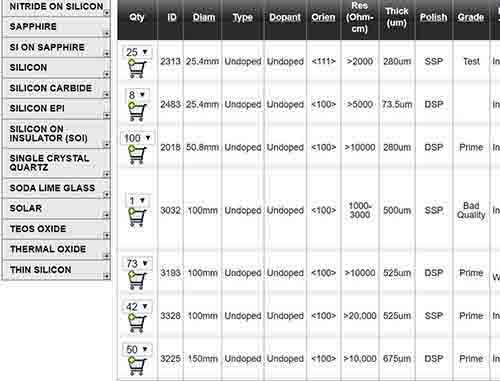Sort table by Diam column header
Viewport: 500px width, 381px height.
click(204, 17)
